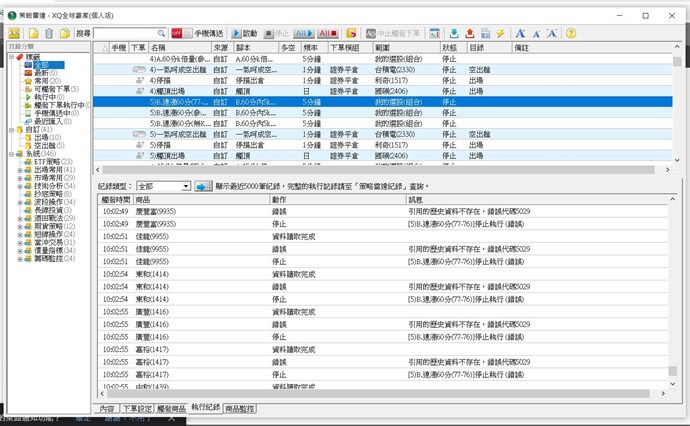Click the 頻率 column header
Image resolution: width=690 pixels, height=426 pixels.
click(309, 47)
